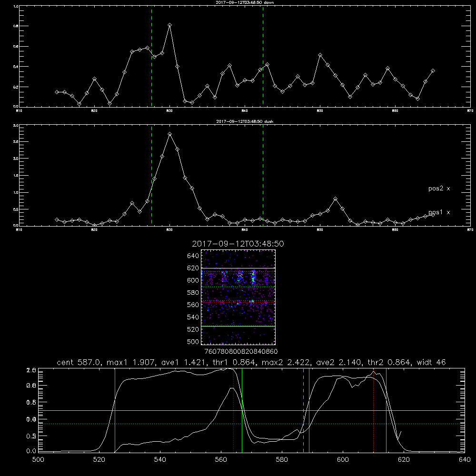Click the '820' x-axis label of dusk plot

(x=94, y=230)
